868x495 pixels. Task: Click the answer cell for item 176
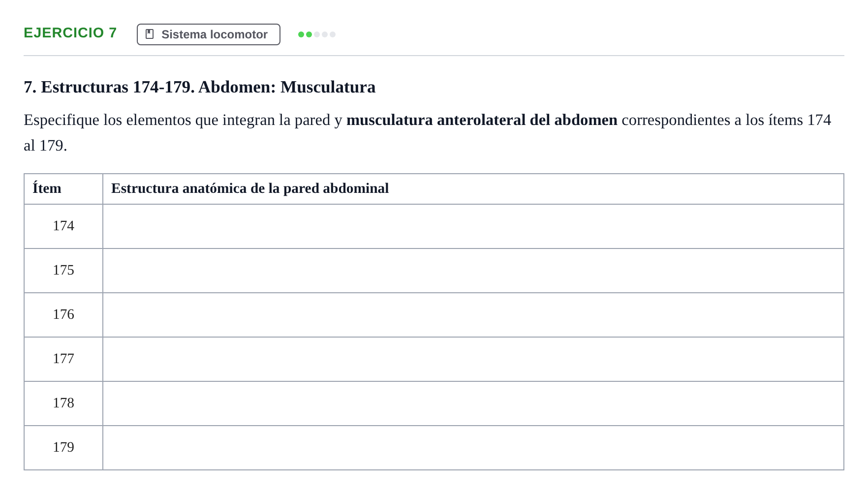coord(473,315)
